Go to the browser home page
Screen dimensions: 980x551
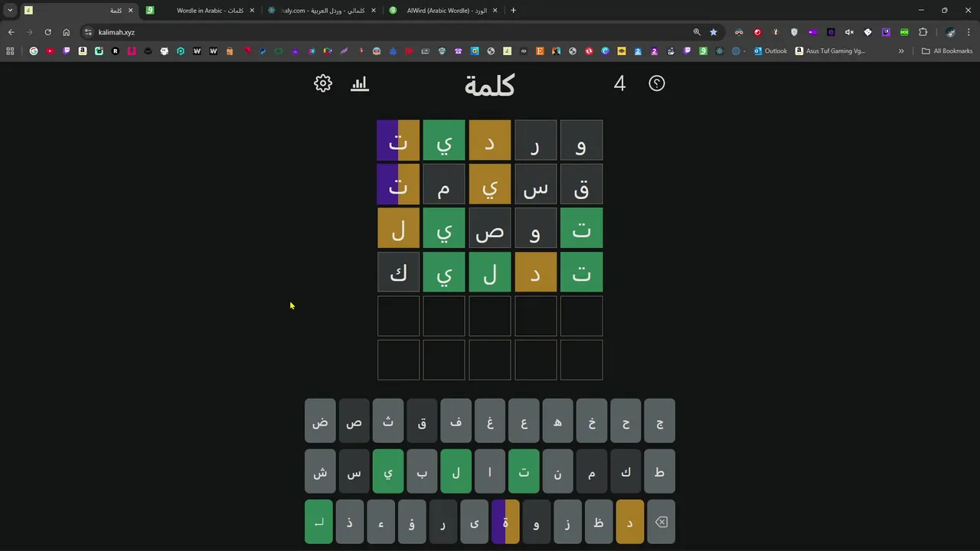tap(66, 32)
